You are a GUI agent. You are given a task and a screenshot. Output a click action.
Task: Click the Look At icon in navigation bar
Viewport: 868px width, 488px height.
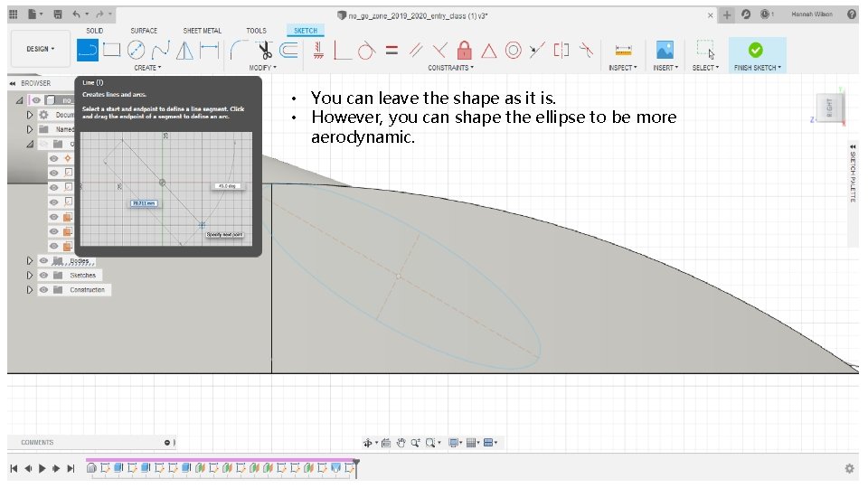click(x=386, y=443)
